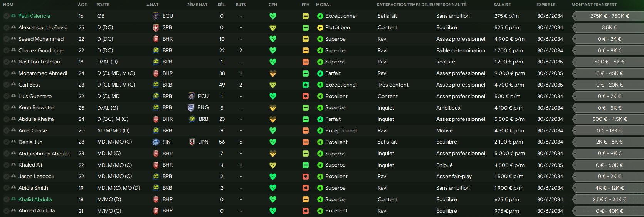Screen dimensions: 644x217
Task: Click the Ecuador flag badge beside Paul Valencia
Action: 156,16
